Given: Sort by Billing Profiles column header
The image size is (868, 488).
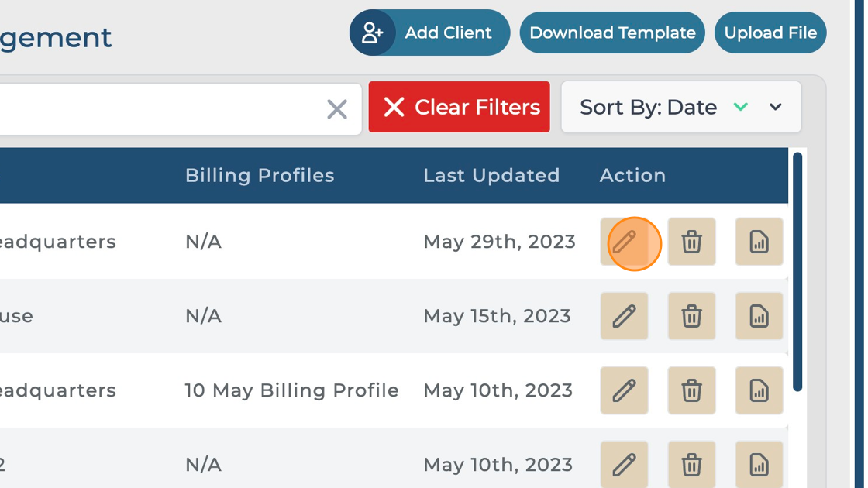Looking at the screenshot, I should 260,176.
